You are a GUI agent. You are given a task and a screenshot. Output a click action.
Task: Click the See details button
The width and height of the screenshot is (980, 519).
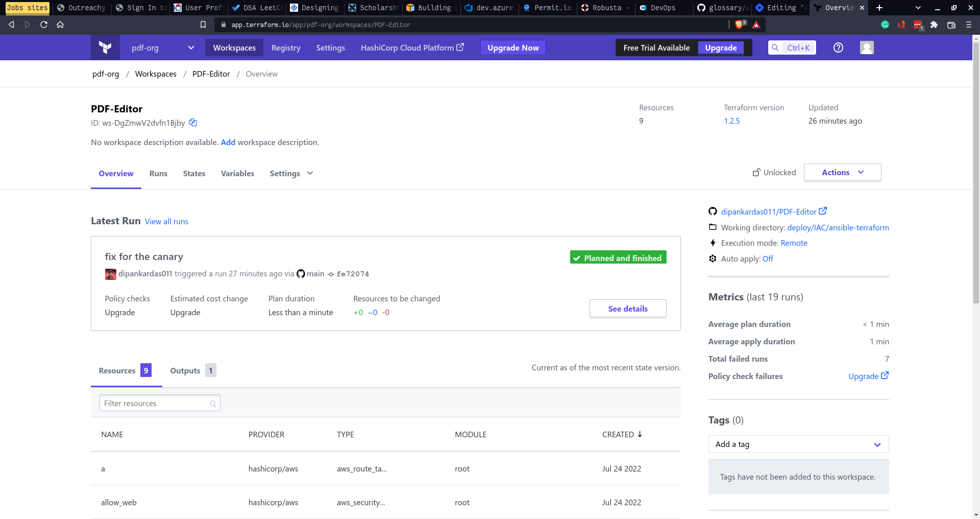click(628, 309)
